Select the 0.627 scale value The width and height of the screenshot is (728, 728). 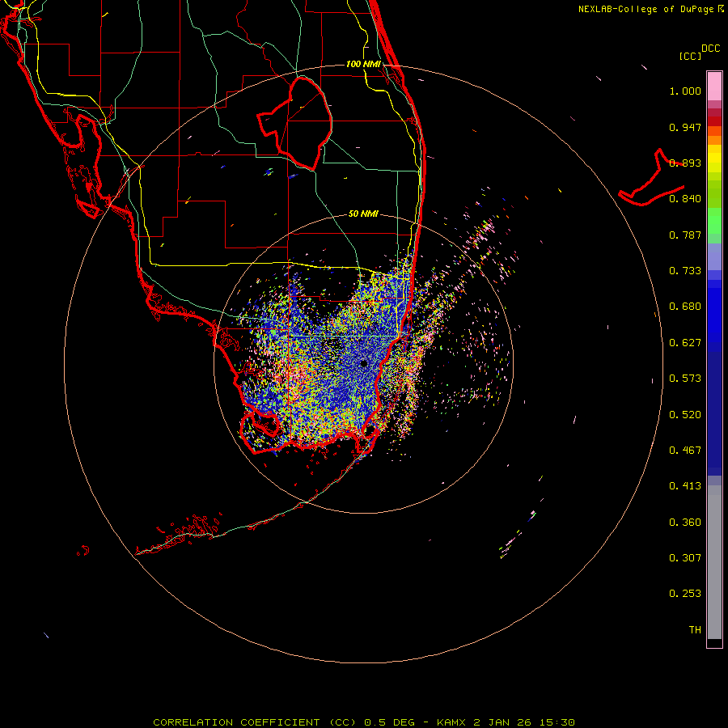685,343
